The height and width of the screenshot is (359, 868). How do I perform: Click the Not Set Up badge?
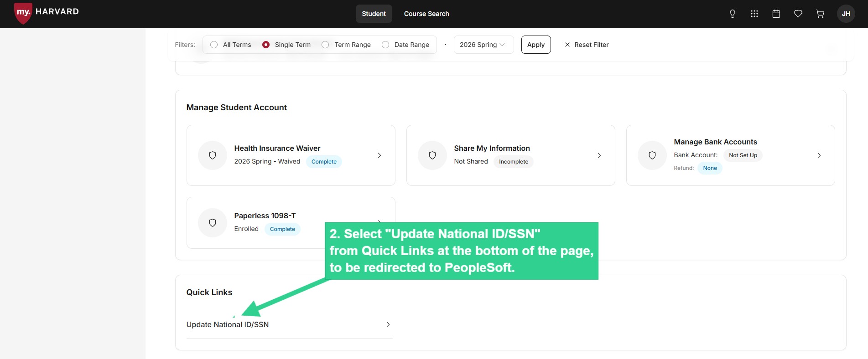[743, 155]
